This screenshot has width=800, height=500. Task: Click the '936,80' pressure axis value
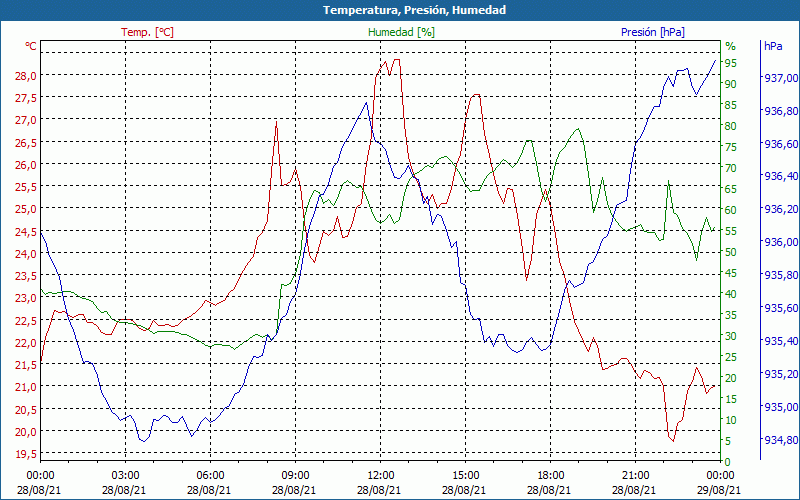[780, 111]
